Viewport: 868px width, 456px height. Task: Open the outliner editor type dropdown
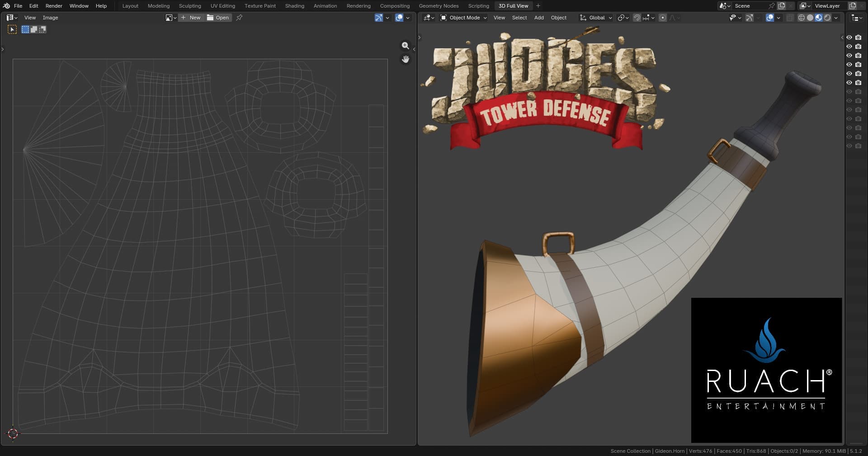(x=856, y=18)
